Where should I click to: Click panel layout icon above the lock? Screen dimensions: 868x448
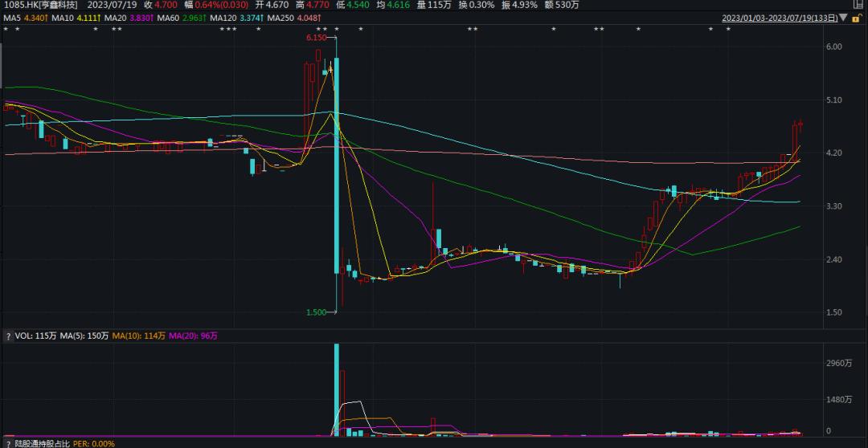[x=858, y=5]
